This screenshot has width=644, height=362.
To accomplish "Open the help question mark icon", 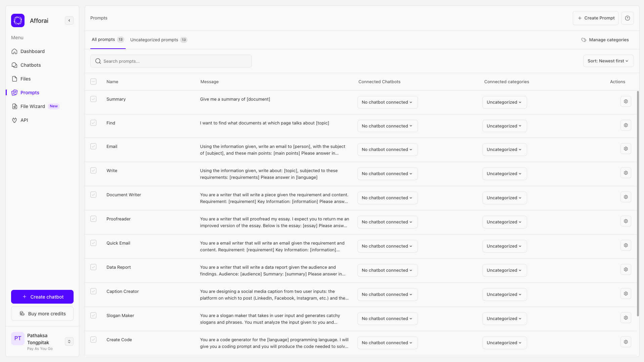I will point(627,18).
